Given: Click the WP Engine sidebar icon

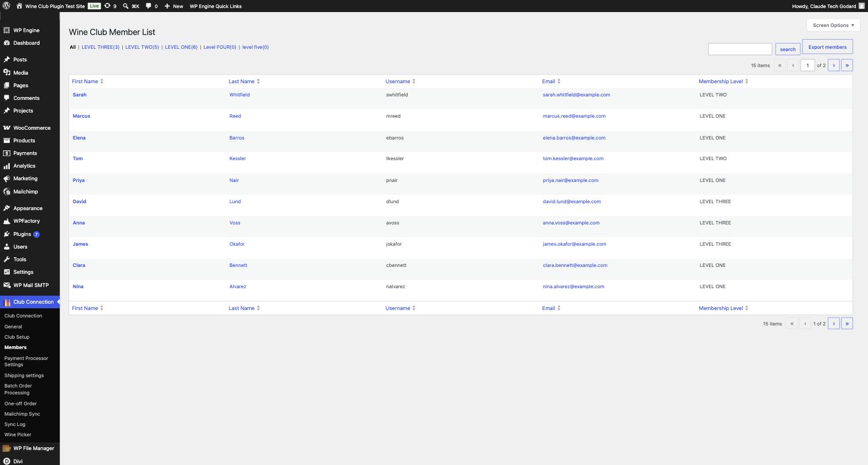Looking at the screenshot, I should point(7,30).
